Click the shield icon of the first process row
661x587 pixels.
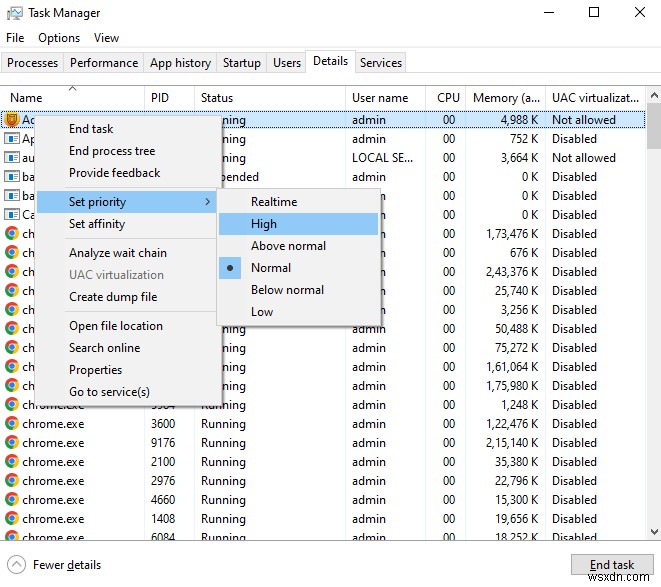[12, 120]
